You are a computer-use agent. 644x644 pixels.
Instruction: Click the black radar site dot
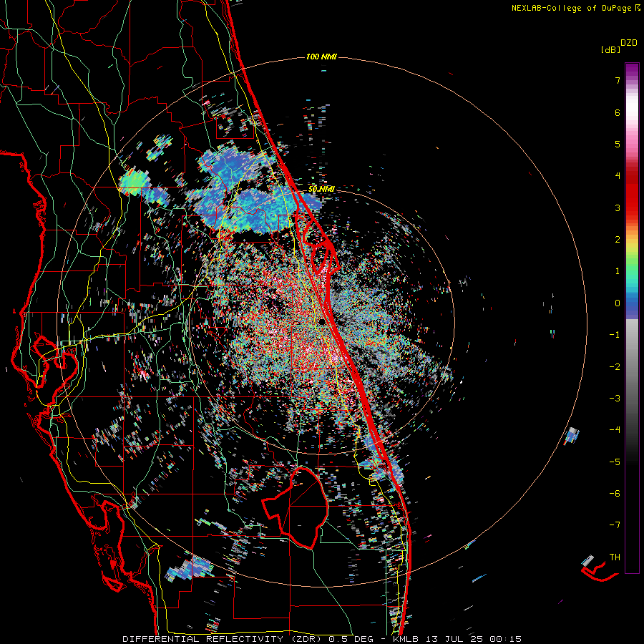click(323, 321)
